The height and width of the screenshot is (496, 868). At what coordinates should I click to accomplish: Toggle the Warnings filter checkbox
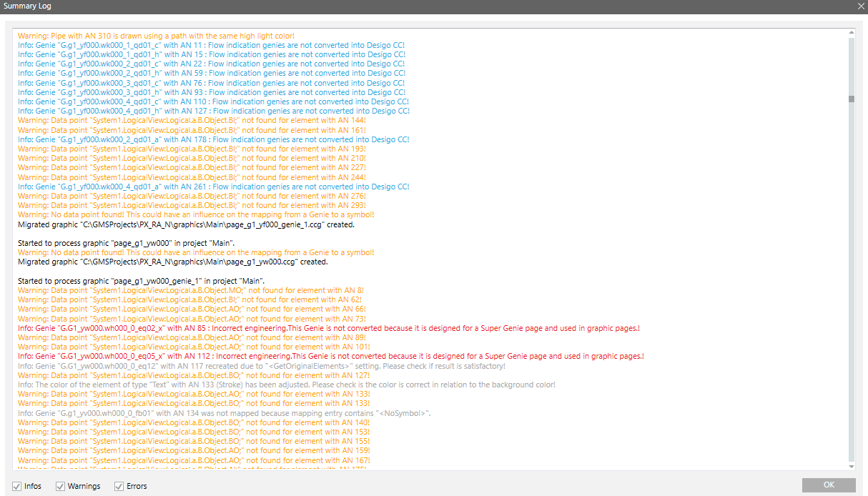click(60, 487)
